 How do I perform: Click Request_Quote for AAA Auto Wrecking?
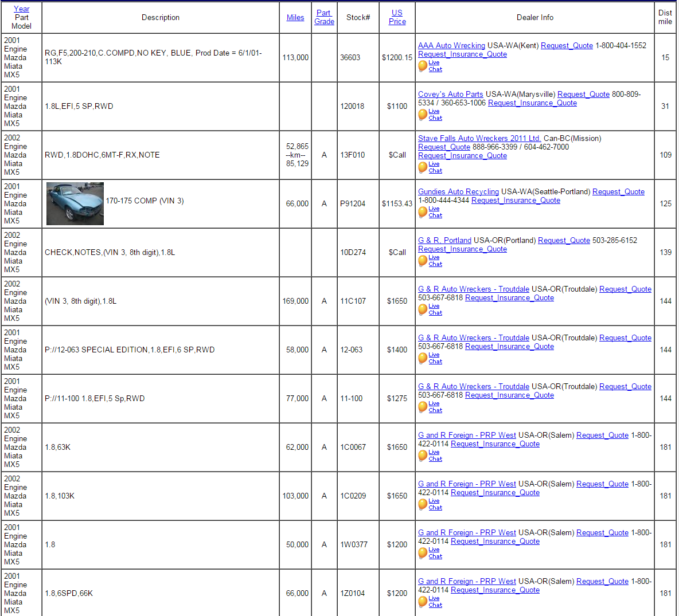(567, 45)
